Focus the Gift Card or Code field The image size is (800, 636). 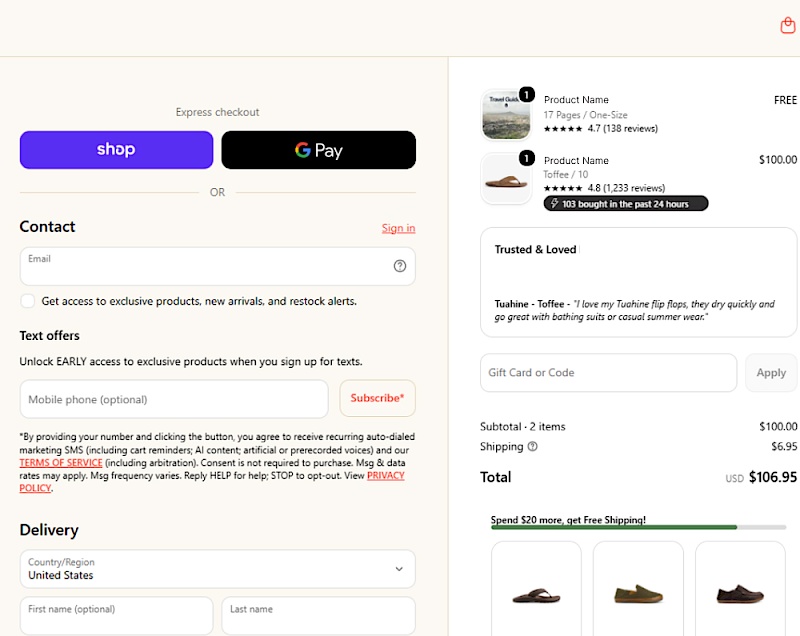coord(608,373)
